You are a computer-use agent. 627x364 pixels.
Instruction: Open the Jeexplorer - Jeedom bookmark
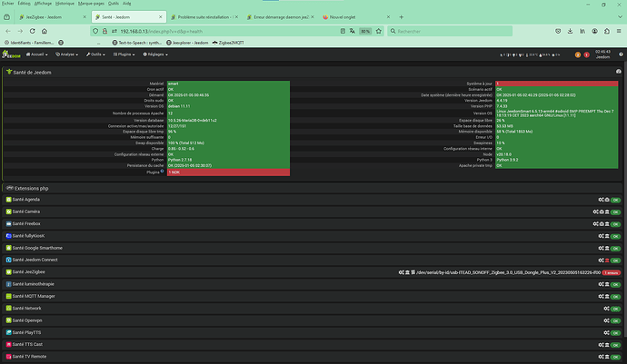187,43
